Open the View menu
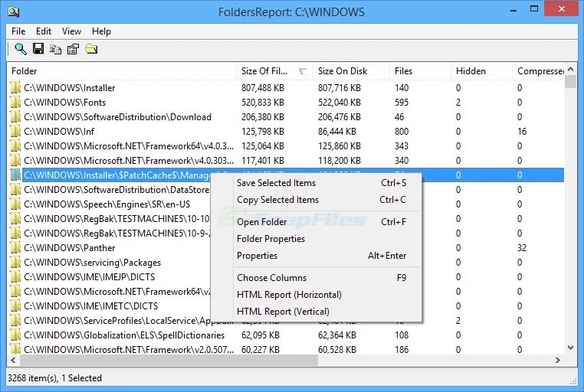 pos(71,31)
